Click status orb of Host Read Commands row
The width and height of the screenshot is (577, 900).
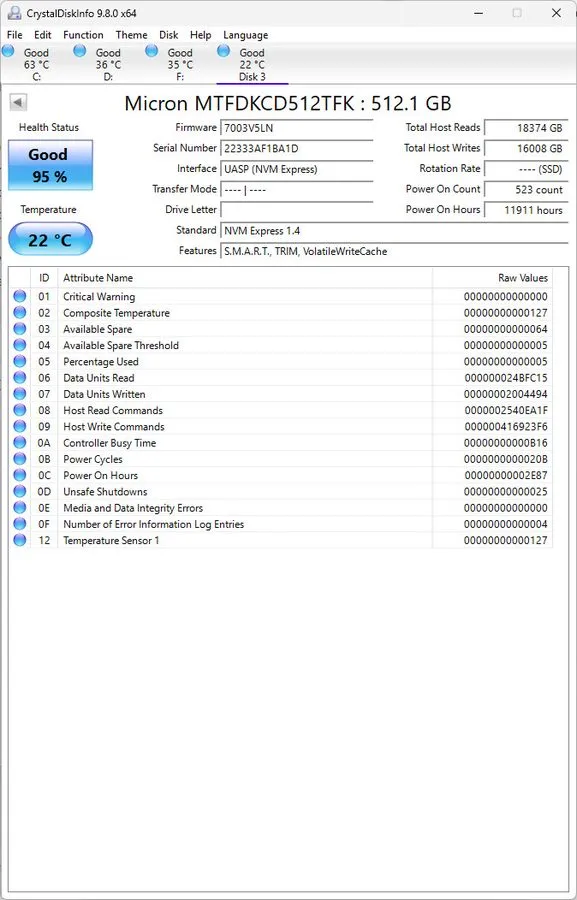tap(20, 410)
